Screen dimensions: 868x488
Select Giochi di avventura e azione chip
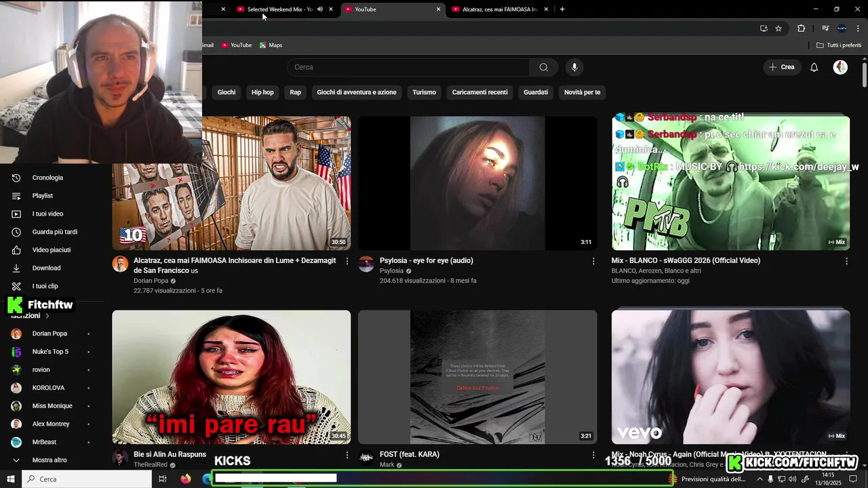tap(357, 92)
